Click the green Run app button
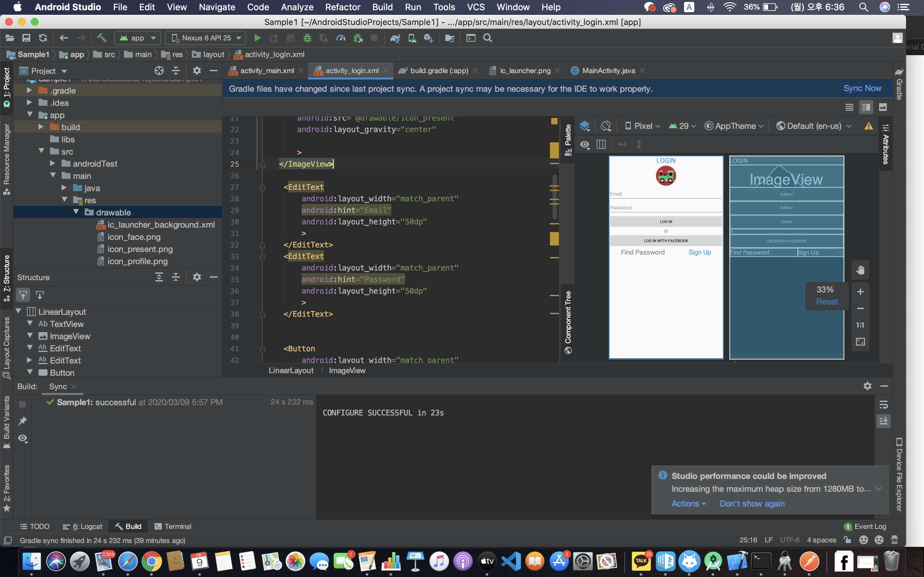This screenshot has width=924, height=577. pyautogui.click(x=257, y=38)
